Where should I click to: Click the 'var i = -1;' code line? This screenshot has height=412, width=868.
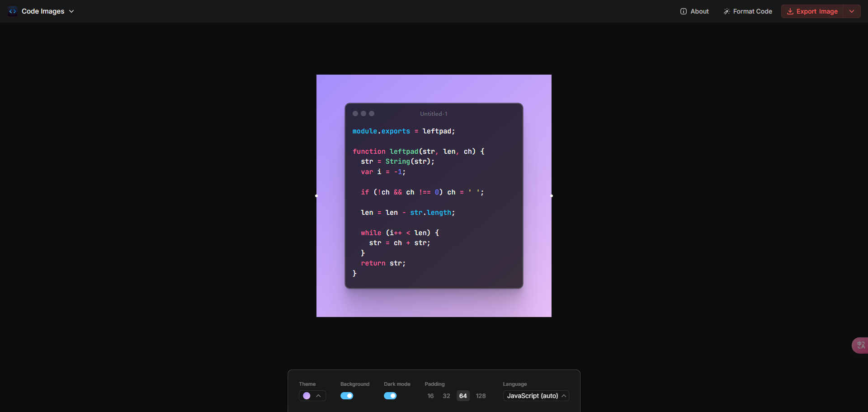pyautogui.click(x=383, y=172)
